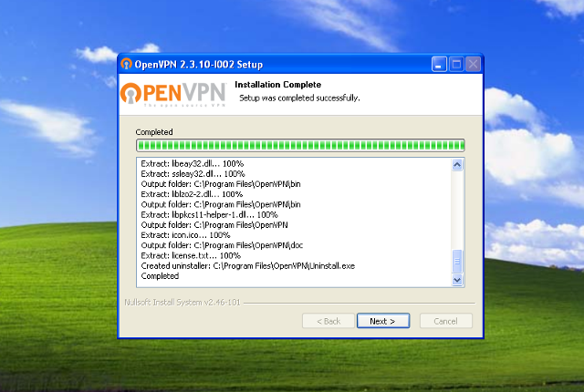Select 'Created uninstaller' log line
This screenshot has width=584, height=392.
pyautogui.click(x=248, y=266)
